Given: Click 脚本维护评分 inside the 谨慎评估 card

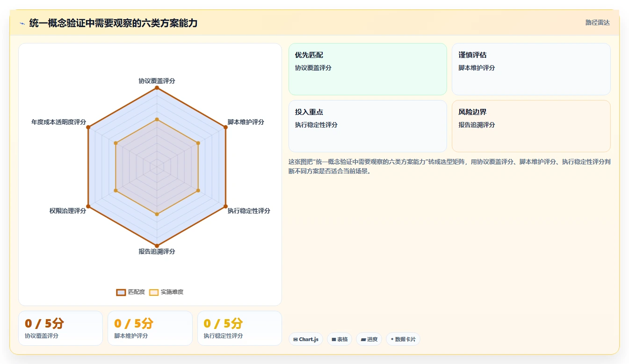Looking at the screenshot, I should pos(477,68).
